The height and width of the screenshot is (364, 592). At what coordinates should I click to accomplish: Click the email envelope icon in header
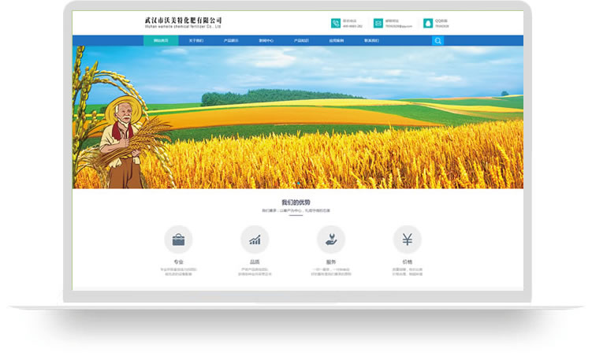pos(378,24)
